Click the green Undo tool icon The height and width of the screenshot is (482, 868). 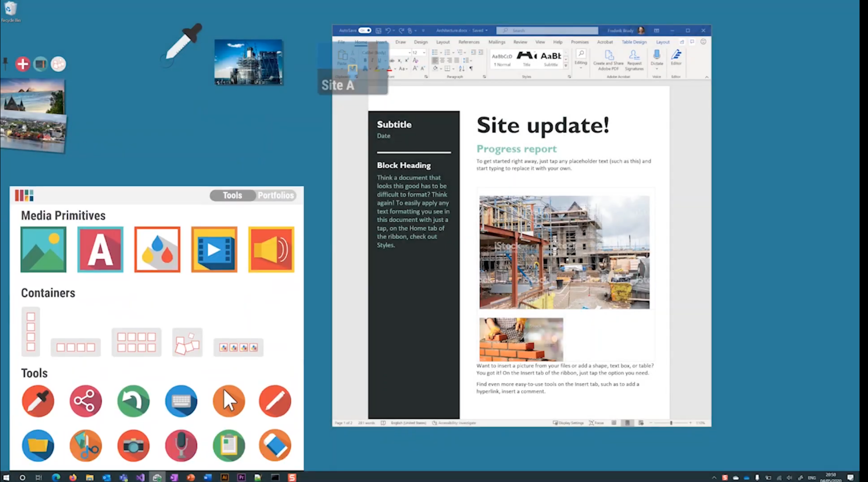(133, 401)
